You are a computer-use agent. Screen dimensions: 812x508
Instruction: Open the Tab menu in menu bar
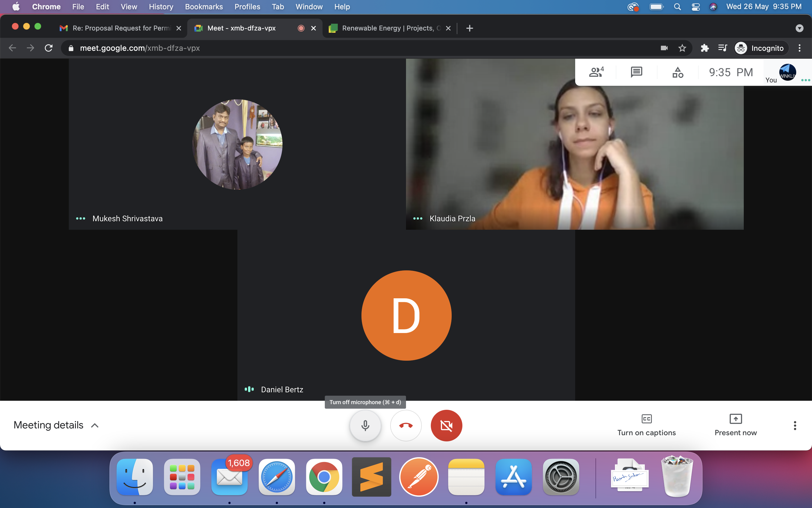click(x=278, y=7)
